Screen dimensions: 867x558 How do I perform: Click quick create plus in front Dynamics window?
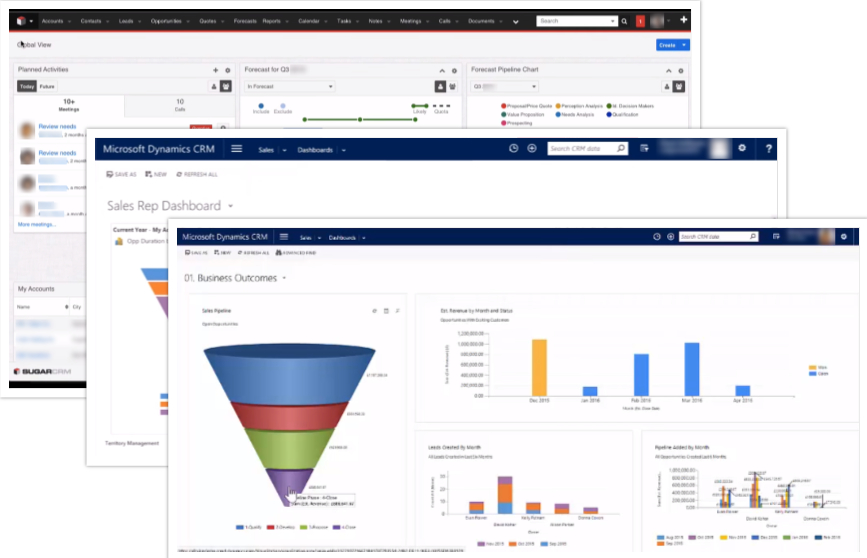670,237
